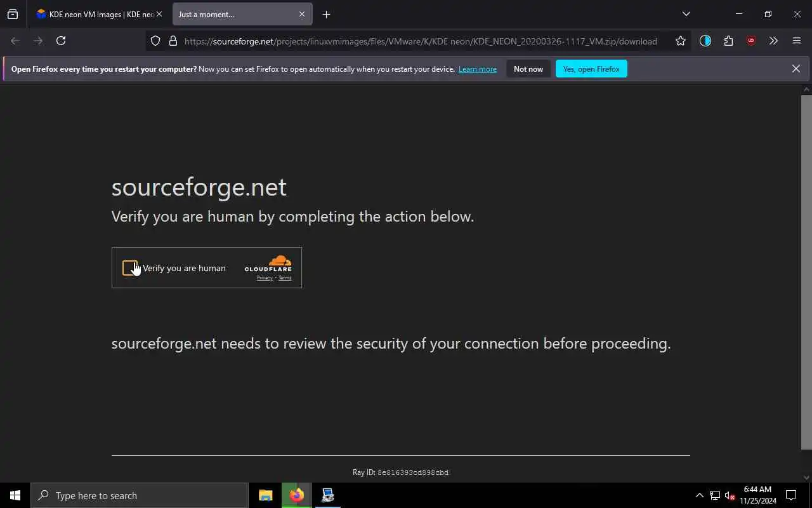Open the Cloudflare Terms link
The height and width of the screenshot is (508, 812).
point(285,277)
